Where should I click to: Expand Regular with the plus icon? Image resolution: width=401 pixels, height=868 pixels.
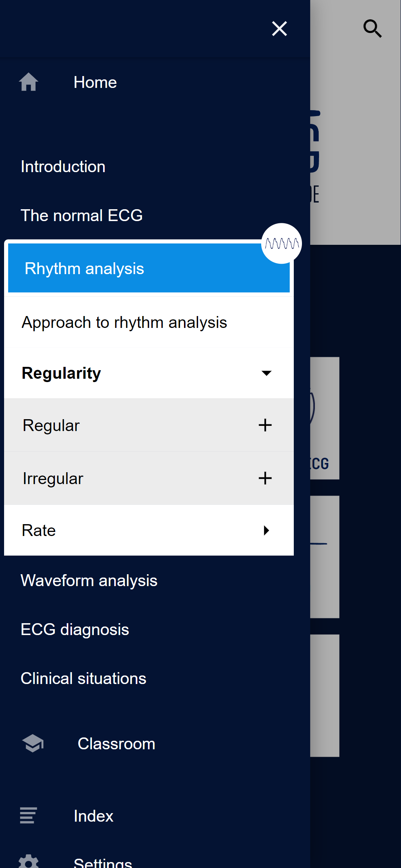click(x=265, y=425)
